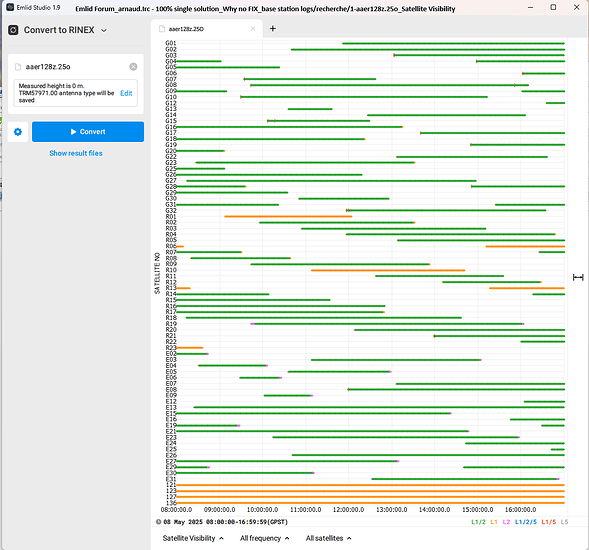Click the clock icon beside date range
Screen dimensions: 589x550
(x=159, y=522)
